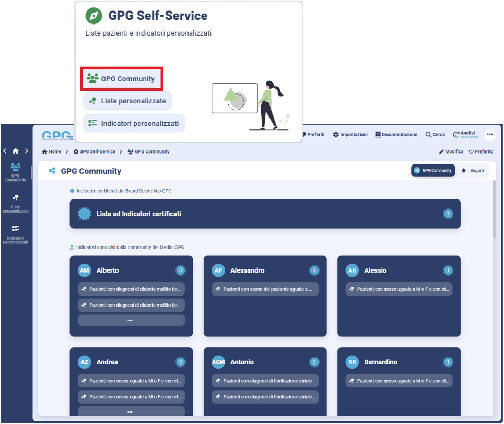Viewport: 504px width, 424px height.
Task: Click Cerca search icon
Action: point(435,135)
